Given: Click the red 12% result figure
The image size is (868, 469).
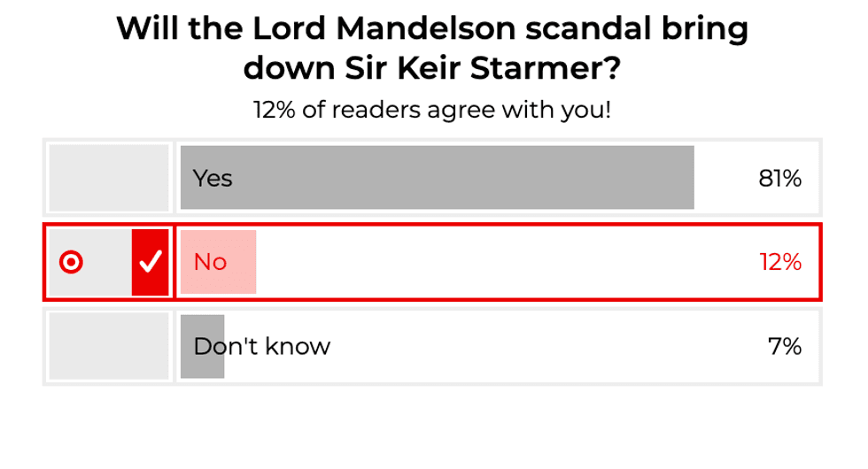Looking at the screenshot, I should coord(779,262).
